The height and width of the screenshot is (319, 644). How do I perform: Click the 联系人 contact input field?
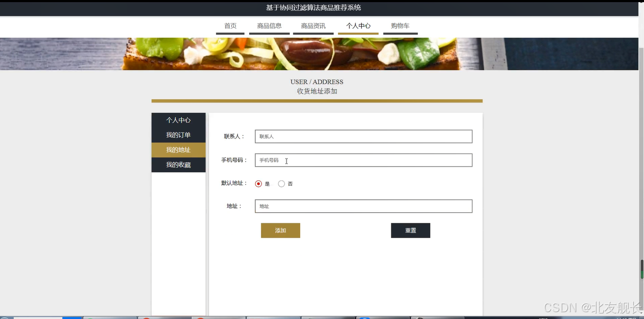pyautogui.click(x=363, y=136)
